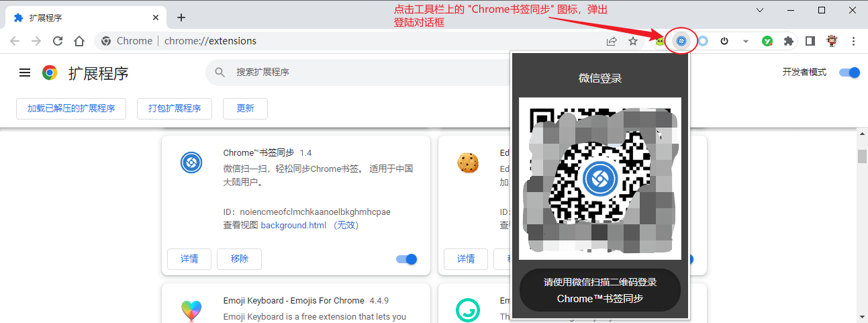Click the green Y extension icon
Screen dimensions: 868x323
pos(767,41)
